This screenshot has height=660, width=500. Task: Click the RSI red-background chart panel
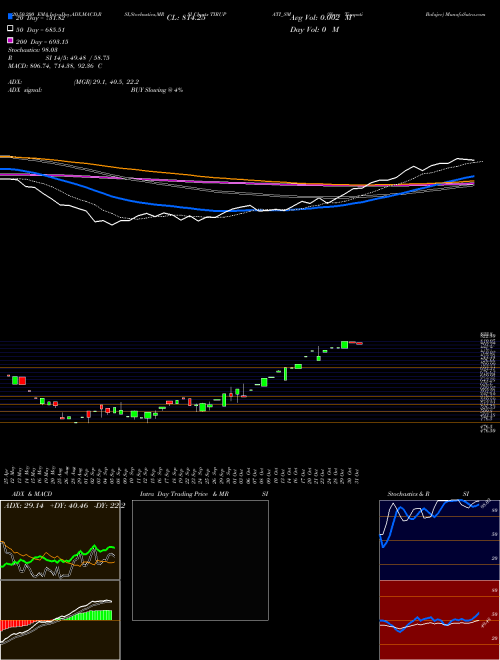point(439,620)
